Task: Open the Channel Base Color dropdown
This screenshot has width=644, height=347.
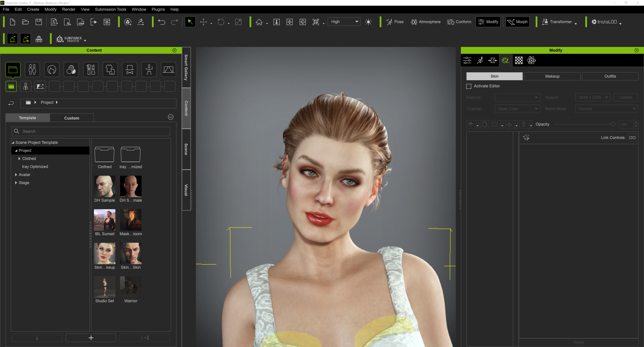Action: [x=517, y=109]
